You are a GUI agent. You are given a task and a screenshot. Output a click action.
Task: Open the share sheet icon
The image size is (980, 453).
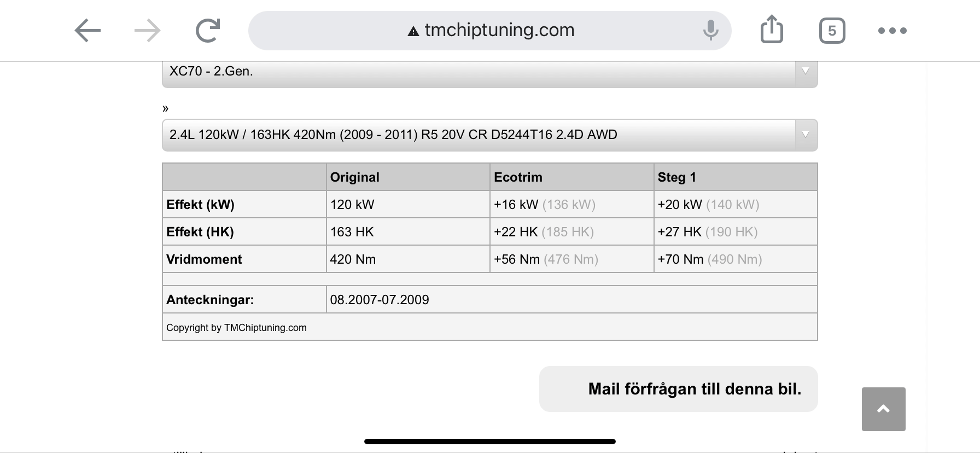pyautogui.click(x=772, y=30)
